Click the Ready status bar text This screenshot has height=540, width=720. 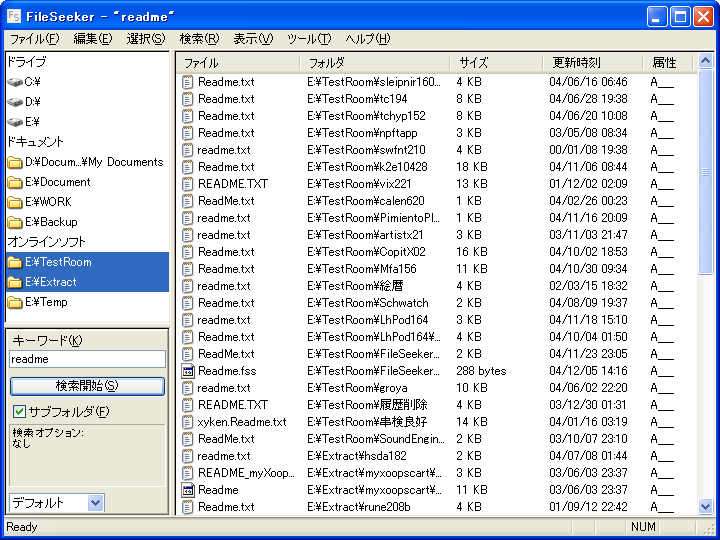click(x=22, y=527)
